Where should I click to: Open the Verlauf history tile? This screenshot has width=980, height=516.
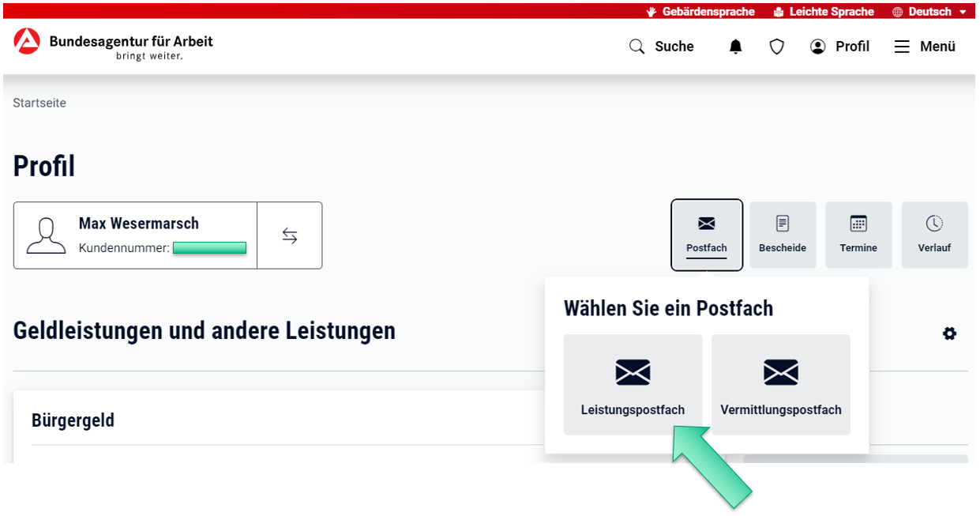934,235
